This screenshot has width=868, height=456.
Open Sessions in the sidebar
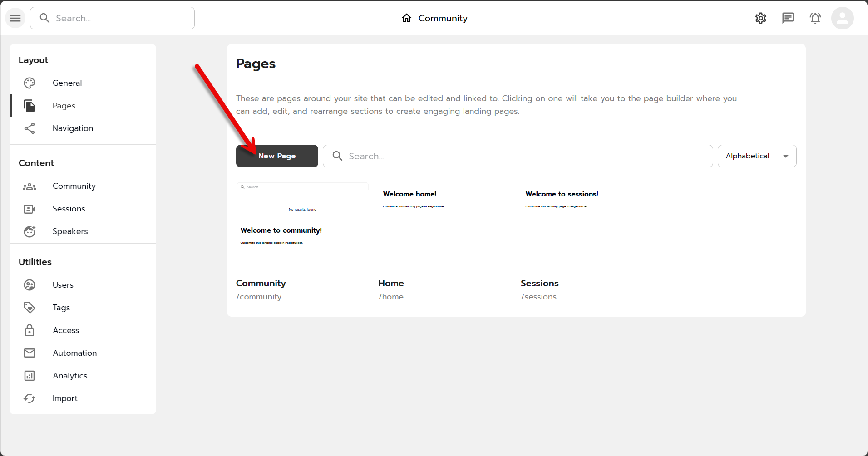pyautogui.click(x=69, y=209)
